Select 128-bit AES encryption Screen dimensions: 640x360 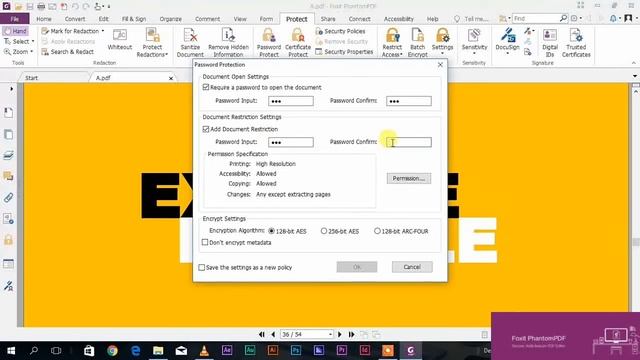coord(271,231)
